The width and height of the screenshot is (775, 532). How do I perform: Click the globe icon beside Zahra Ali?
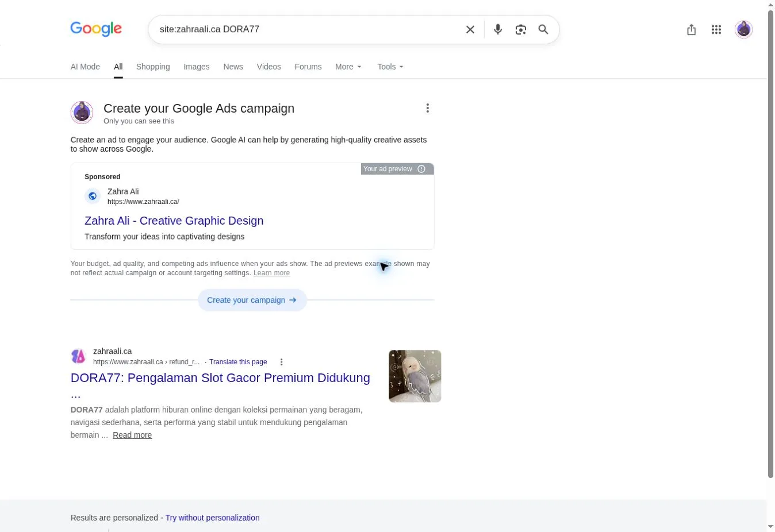tap(93, 196)
